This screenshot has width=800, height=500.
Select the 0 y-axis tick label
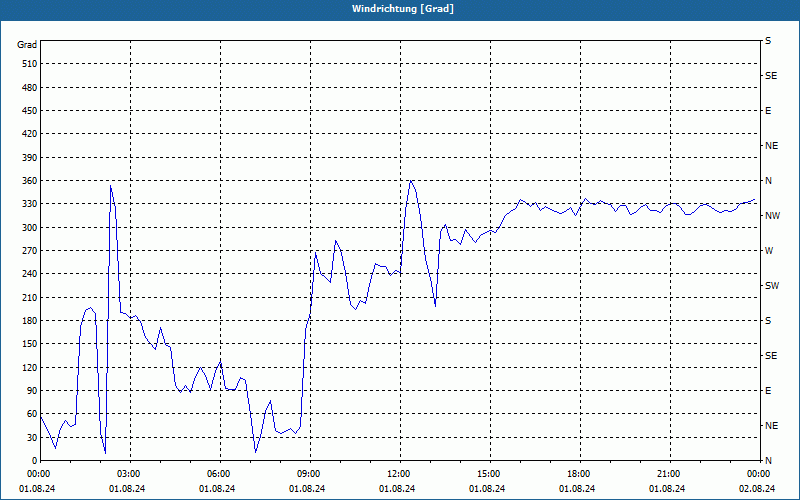tap(35, 461)
